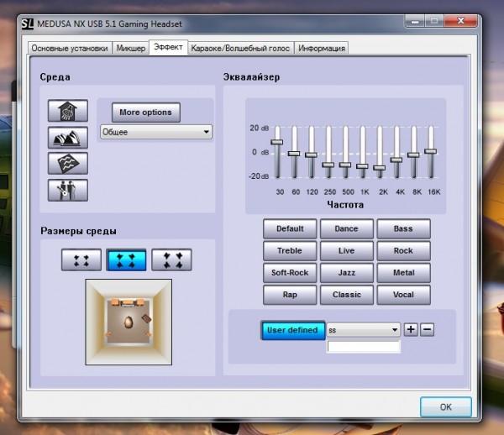Image resolution: width=504 pixels, height=435 pixels.
Task: Click the 16K equalizer slider handle
Action: [431, 151]
